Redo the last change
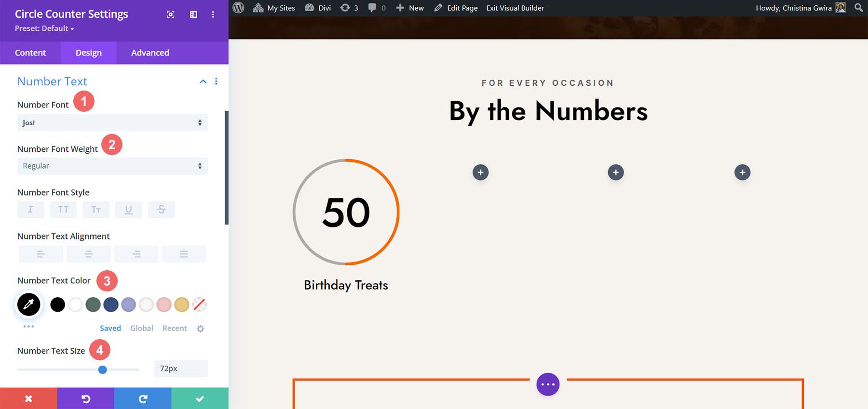This screenshot has width=868, height=409. click(143, 398)
